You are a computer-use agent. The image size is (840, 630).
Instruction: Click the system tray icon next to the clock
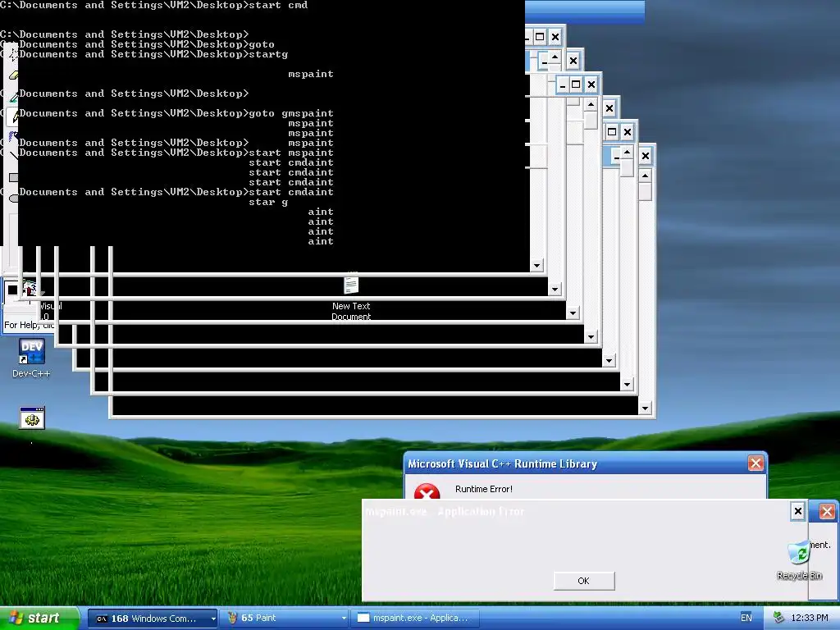coord(778,619)
